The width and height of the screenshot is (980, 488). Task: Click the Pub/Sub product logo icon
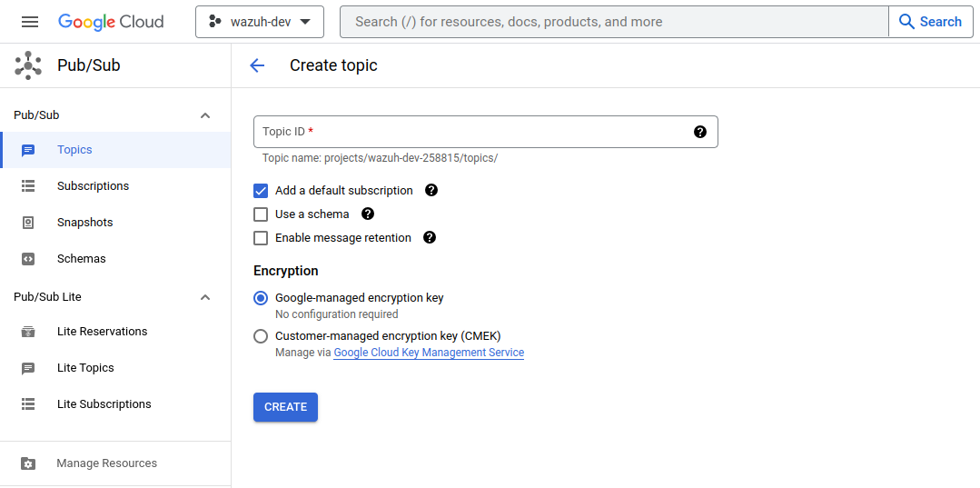click(28, 65)
